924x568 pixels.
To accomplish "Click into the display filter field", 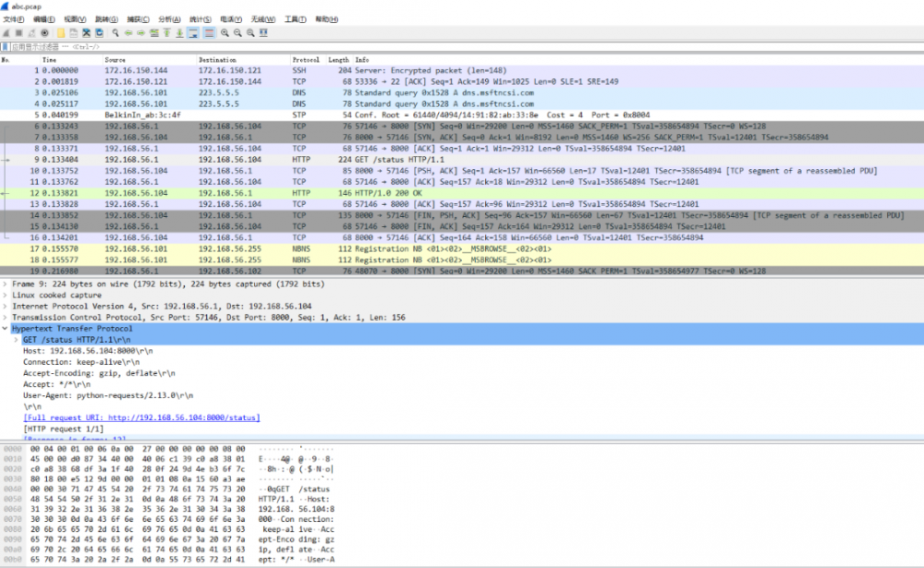I will [x=466, y=46].
